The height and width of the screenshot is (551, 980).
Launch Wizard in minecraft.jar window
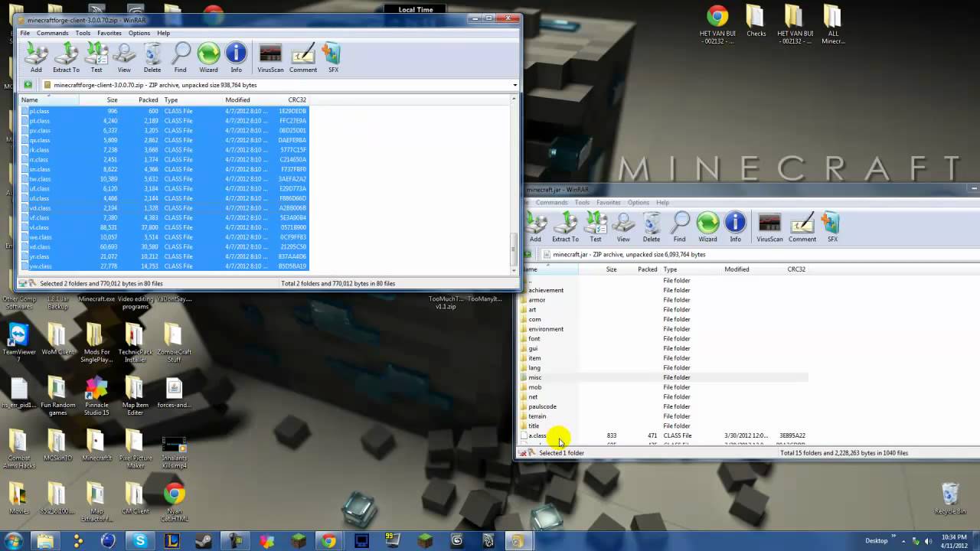[x=707, y=227]
